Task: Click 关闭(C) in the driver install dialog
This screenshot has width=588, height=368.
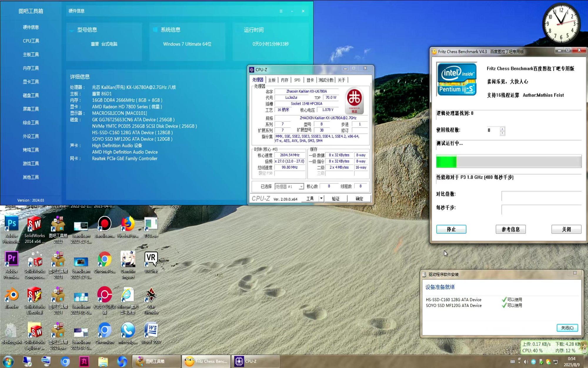Action: [x=567, y=328]
